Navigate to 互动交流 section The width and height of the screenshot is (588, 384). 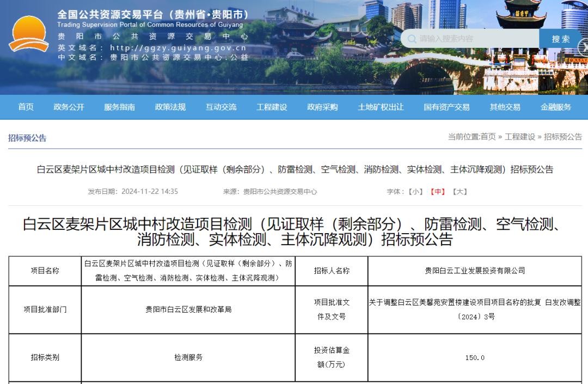tap(221, 107)
